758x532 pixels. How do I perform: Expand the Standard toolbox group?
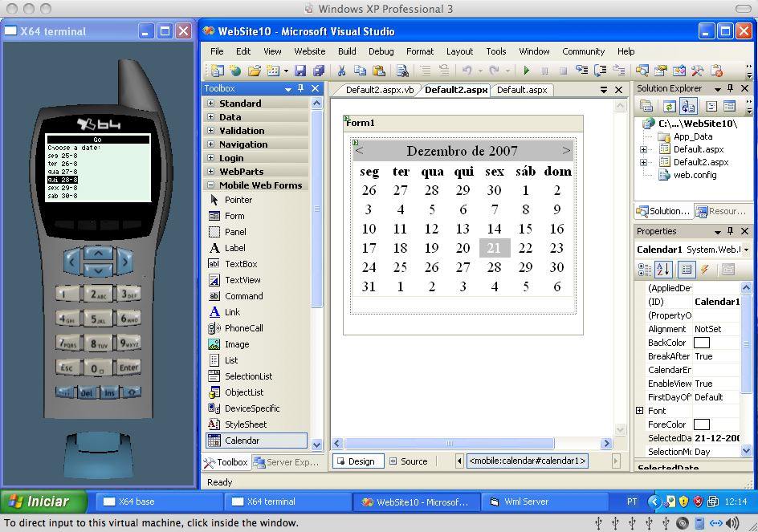[210, 103]
